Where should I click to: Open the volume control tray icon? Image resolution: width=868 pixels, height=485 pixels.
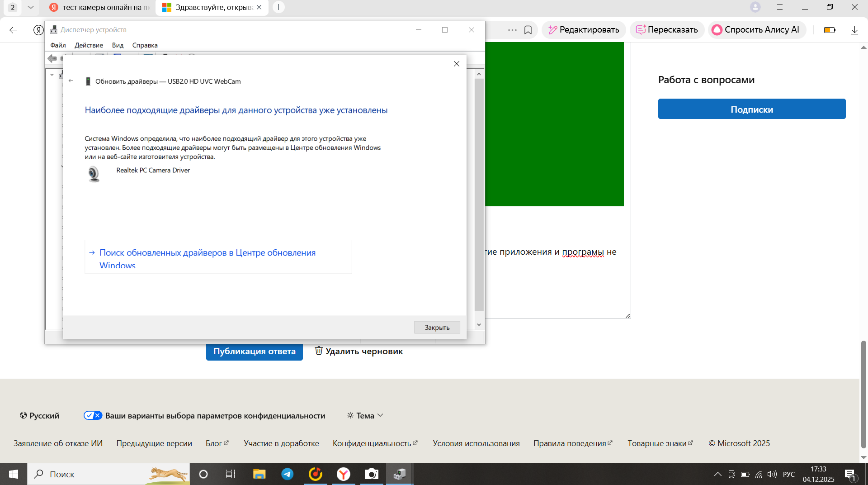(x=772, y=474)
